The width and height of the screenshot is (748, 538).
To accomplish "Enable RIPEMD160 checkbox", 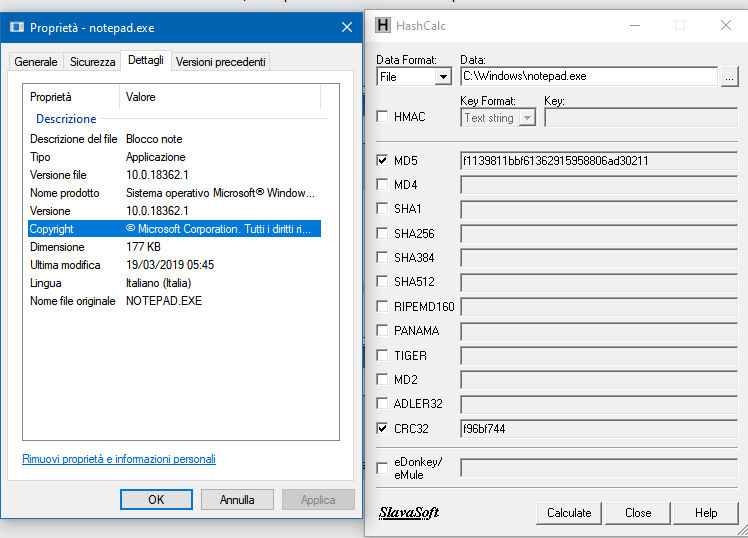I will pyautogui.click(x=382, y=306).
